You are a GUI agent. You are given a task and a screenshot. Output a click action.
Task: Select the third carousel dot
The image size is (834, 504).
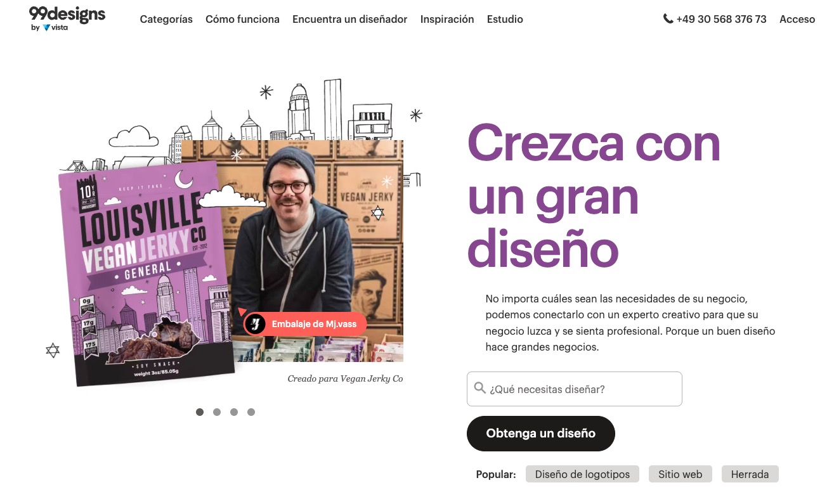(x=234, y=412)
